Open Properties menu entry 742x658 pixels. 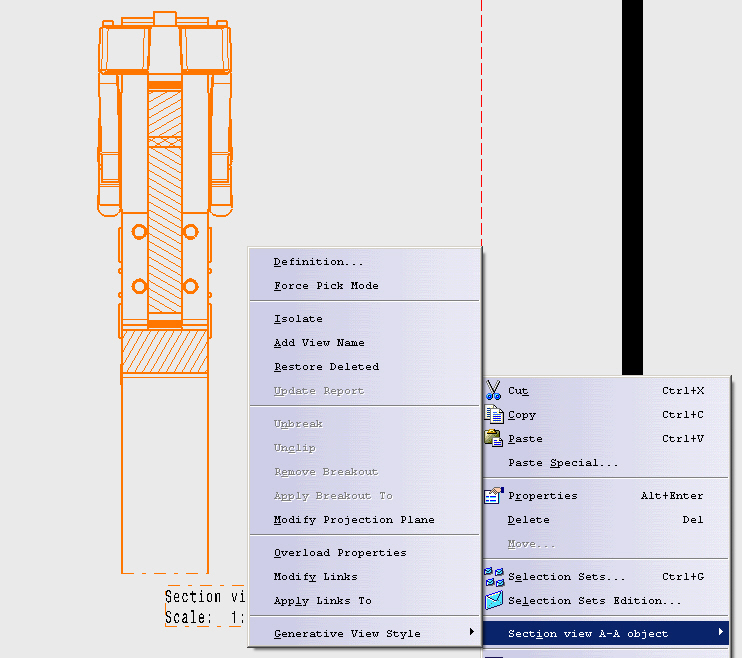[x=542, y=496]
